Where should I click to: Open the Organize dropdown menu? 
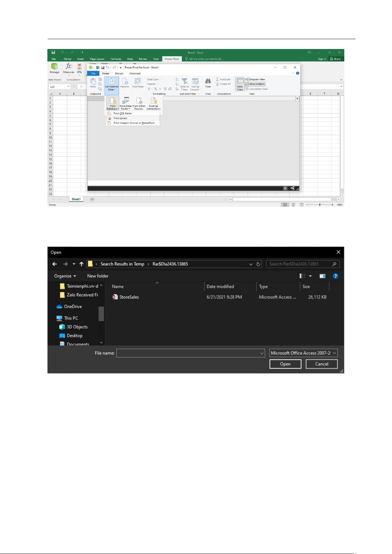click(65, 276)
